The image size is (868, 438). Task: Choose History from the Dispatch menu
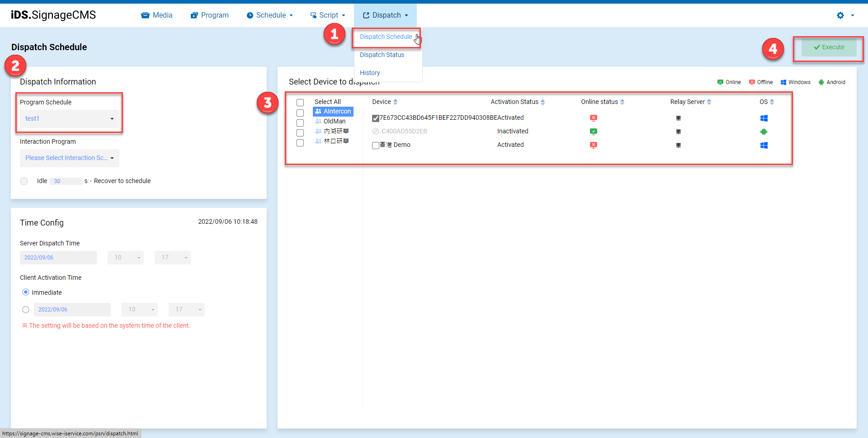370,73
